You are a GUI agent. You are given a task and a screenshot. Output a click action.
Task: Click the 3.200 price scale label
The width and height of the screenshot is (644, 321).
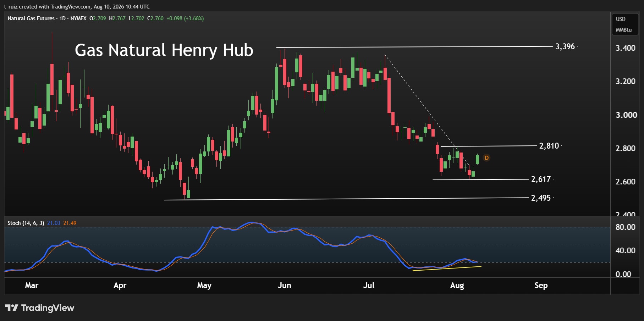click(626, 81)
